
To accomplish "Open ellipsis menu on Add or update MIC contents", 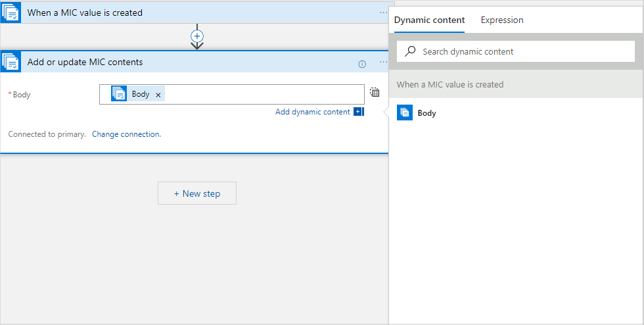I will click(383, 63).
